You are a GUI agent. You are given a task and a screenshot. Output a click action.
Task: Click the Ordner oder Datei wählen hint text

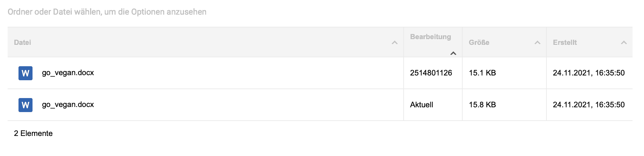point(107,12)
